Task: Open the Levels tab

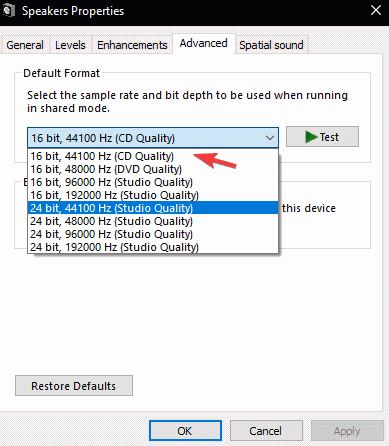Action: click(x=70, y=45)
